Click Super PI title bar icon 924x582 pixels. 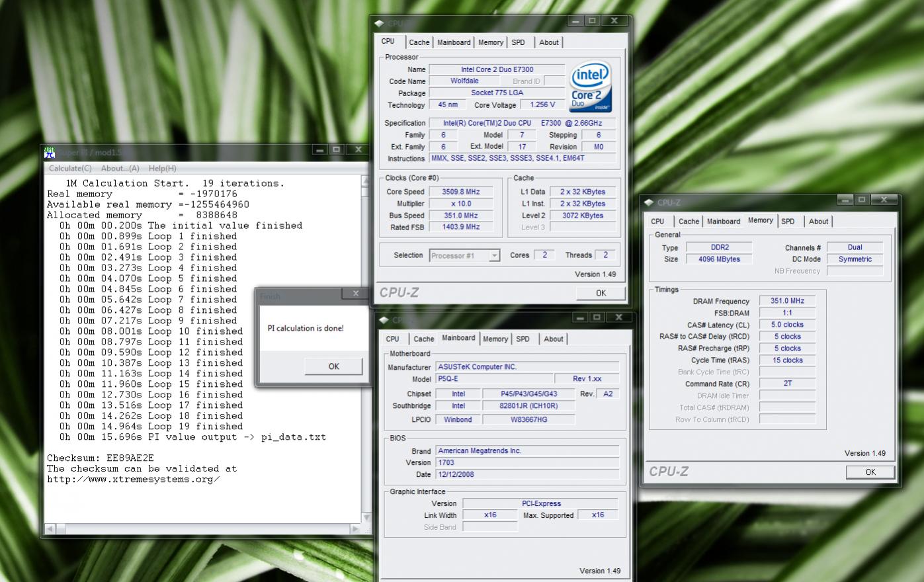coord(50,153)
